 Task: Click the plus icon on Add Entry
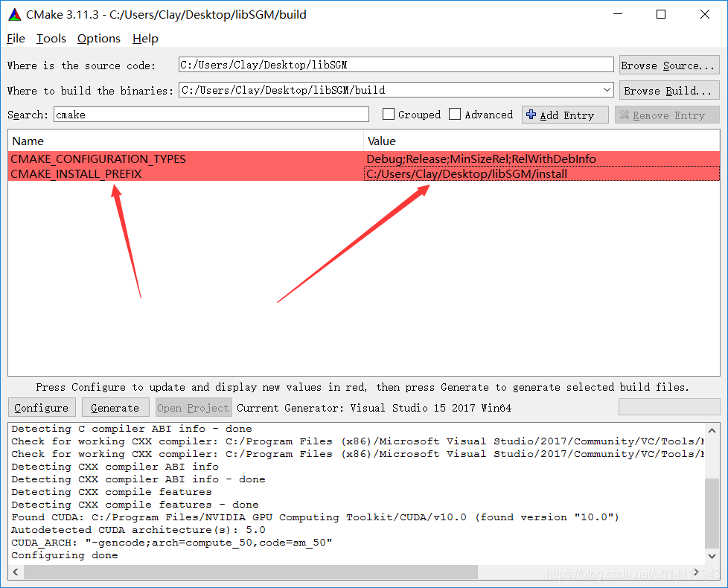click(531, 114)
